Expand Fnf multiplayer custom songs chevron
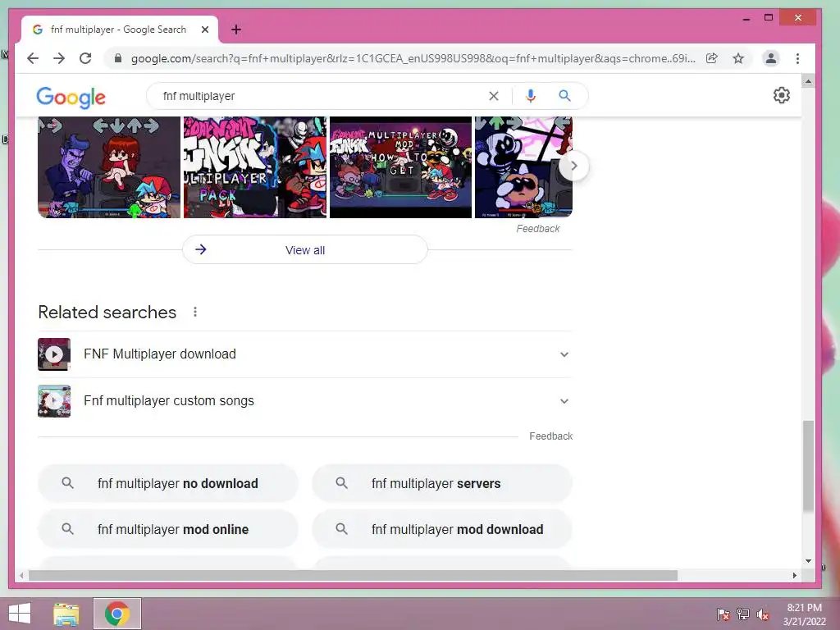This screenshot has width=840, height=630. point(564,400)
